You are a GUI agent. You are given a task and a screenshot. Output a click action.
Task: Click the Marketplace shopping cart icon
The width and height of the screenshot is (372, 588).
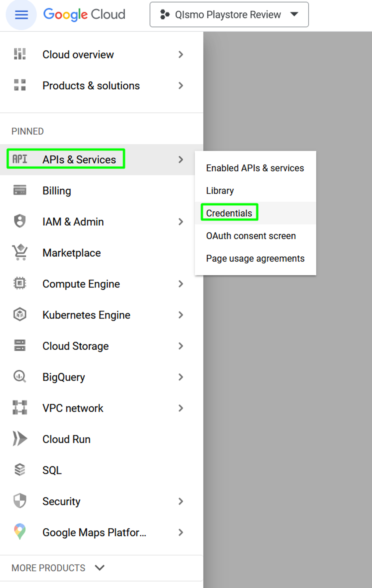pyautogui.click(x=20, y=252)
